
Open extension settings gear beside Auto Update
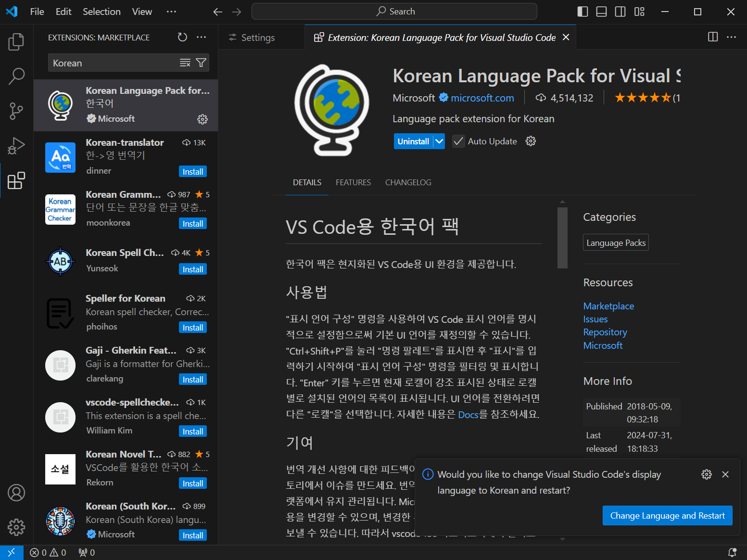531,141
